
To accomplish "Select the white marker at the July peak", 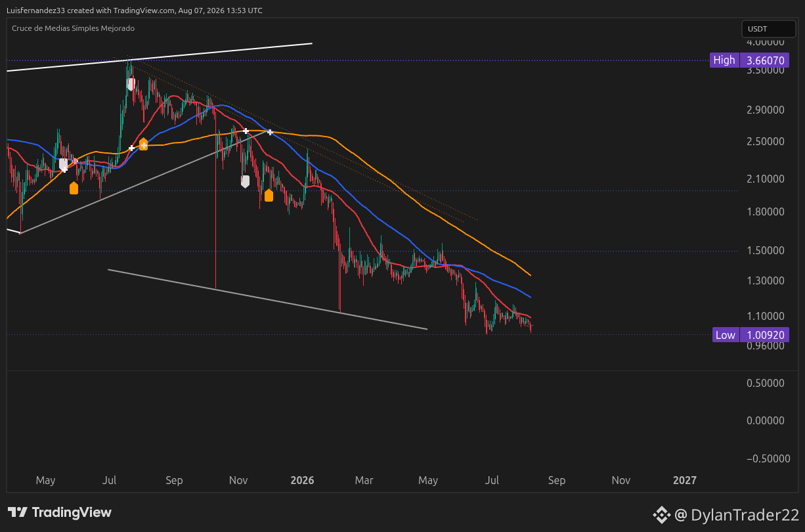I will (x=131, y=84).
